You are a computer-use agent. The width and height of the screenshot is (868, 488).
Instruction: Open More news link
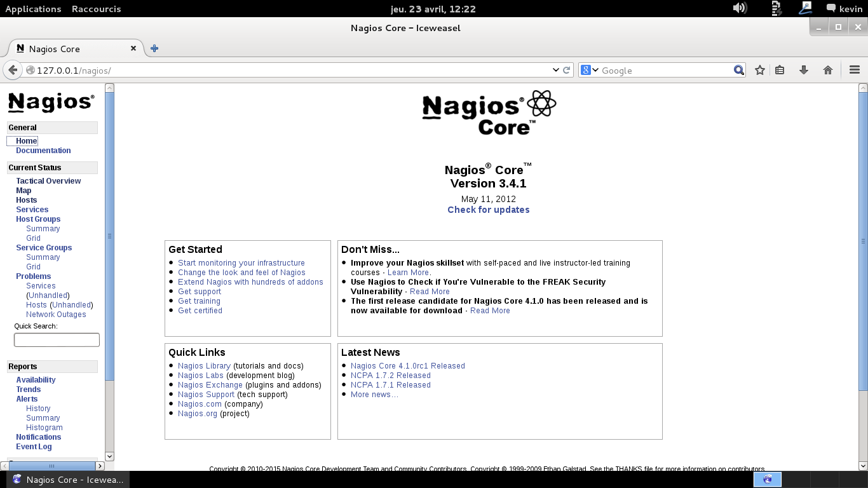(x=374, y=395)
